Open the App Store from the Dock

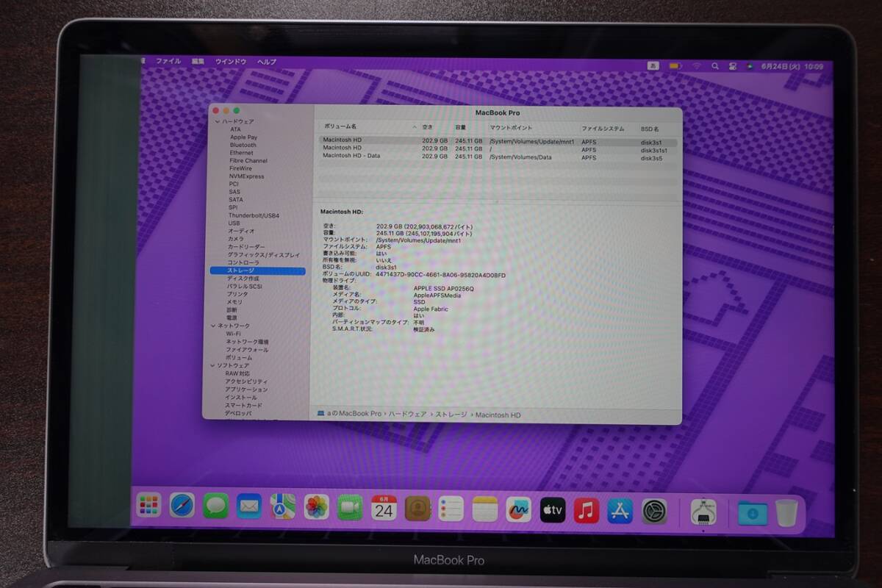(x=620, y=511)
